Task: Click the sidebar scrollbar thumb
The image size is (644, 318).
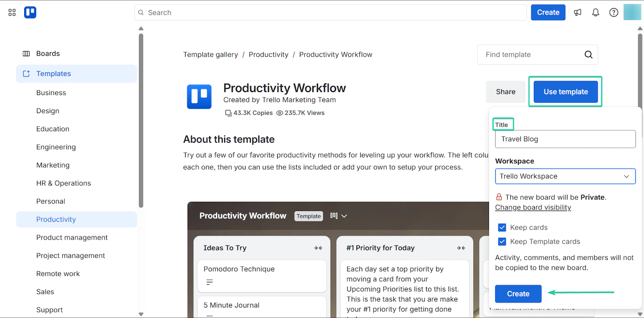Action: tap(141, 121)
